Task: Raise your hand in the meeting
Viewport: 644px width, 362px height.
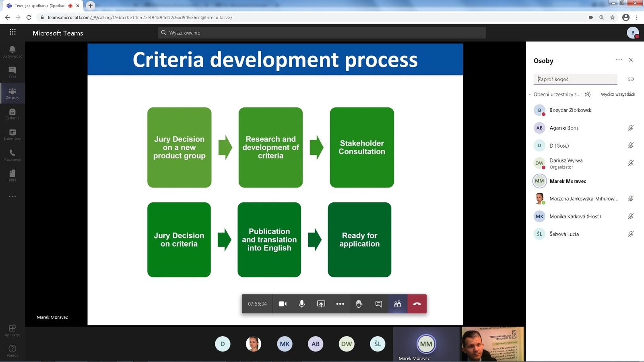Action: click(359, 304)
